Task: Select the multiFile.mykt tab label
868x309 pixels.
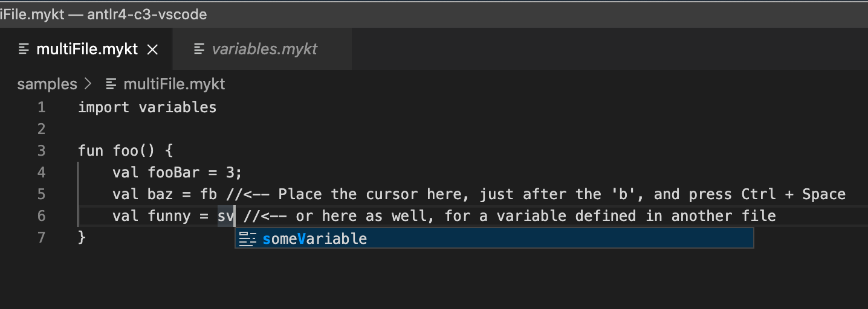Action: [x=87, y=49]
